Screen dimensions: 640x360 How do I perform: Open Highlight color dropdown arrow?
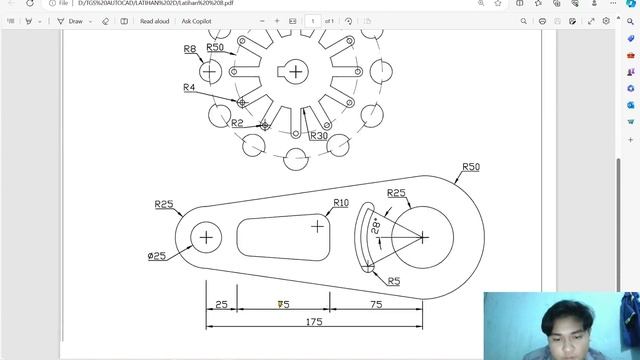(40, 21)
